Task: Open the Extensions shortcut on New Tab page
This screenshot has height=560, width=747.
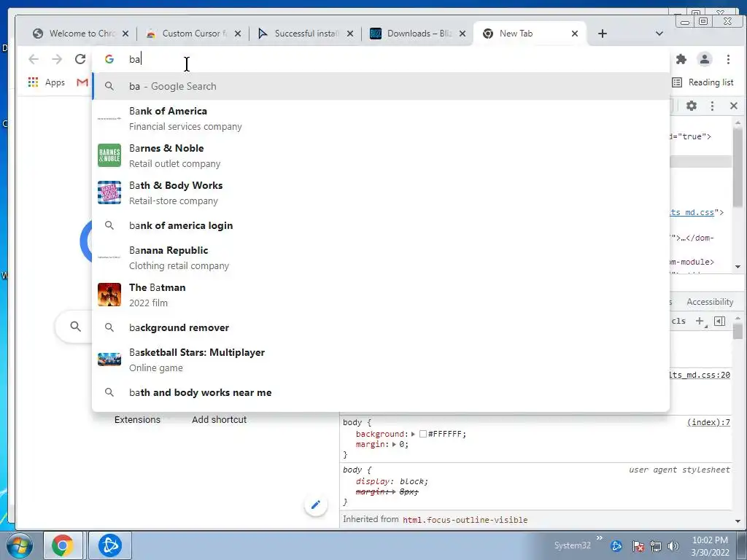Action: [137, 419]
